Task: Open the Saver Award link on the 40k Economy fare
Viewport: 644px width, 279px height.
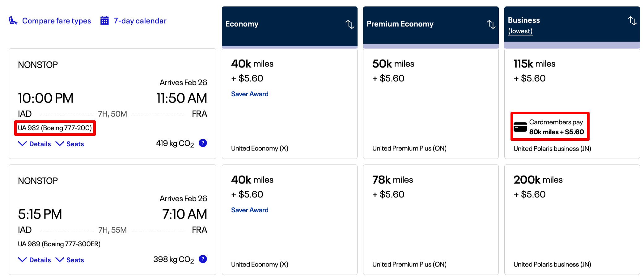Action: [x=250, y=94]
